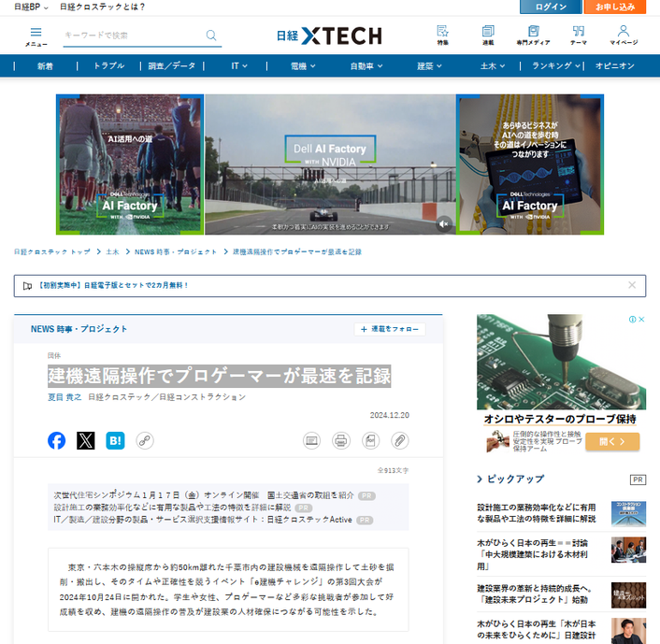Viewport: 660px width, 644px height.
Task: Expand the ランキング navigation dropdown
Action: click(x=556, y=66)
